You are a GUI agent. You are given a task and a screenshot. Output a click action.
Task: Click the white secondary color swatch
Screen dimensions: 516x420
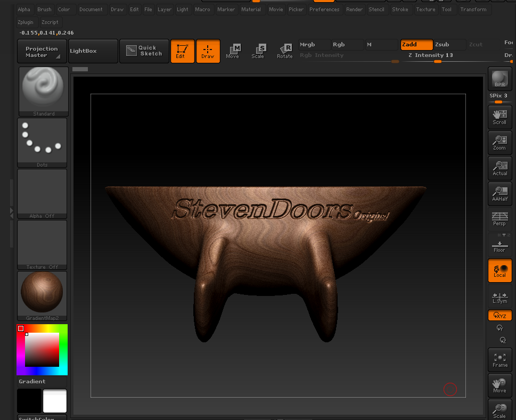coord(55,401)
